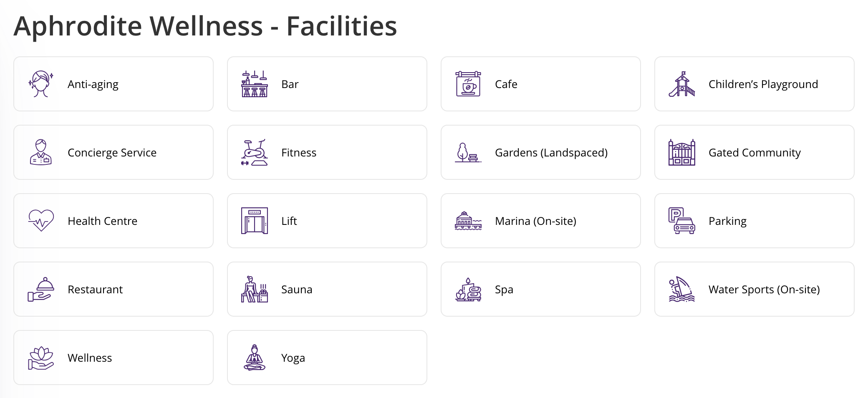Click the Gated Community gate icon
Screen dimensions: 868x398
pyautogui.click(x=682, y=152)
